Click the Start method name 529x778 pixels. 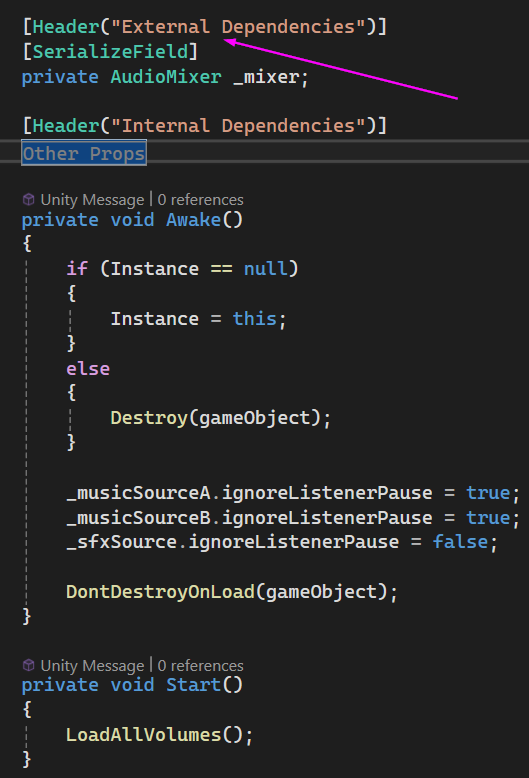[194, 685]
